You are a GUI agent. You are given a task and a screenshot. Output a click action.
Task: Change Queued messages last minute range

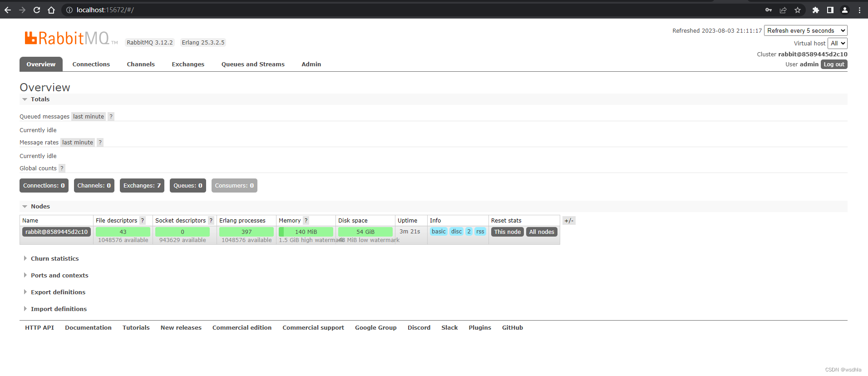(x=89, y=117)
